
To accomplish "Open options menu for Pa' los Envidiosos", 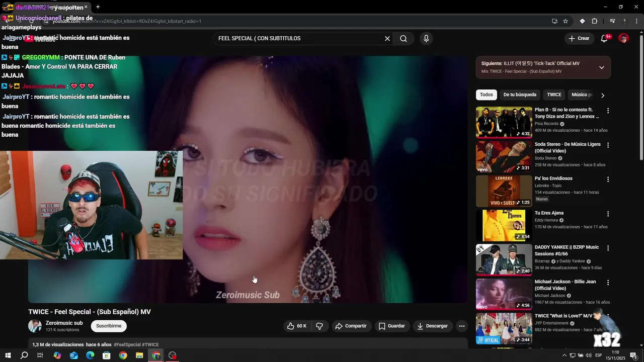I will coord(608,179).
